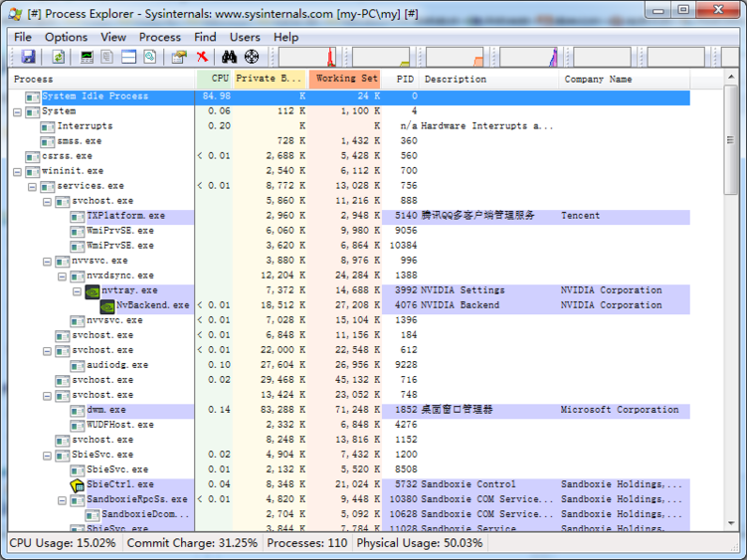
Task: Click 'Physical Usage: 50.03%' in status bar
Action: (420, 543)
